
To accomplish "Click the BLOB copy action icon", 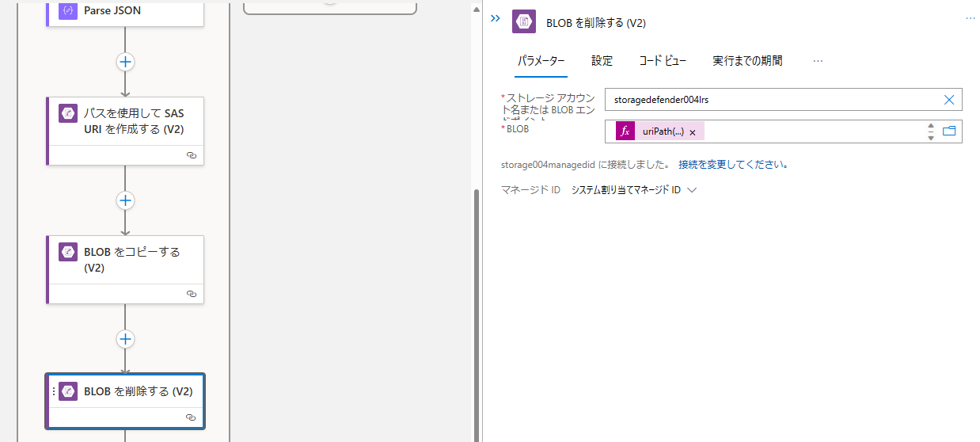I will coord(69,252).
